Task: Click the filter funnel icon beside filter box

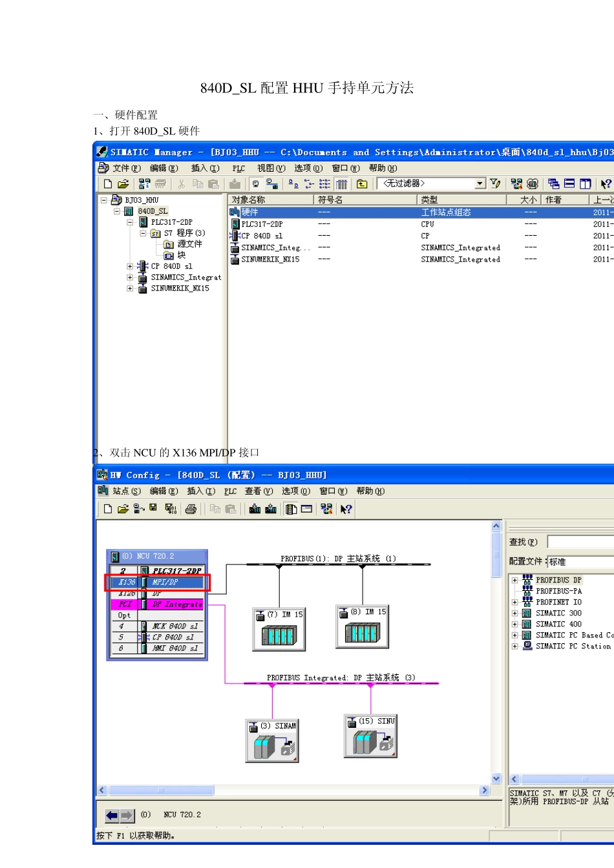Action: click(x=495, y=184)
